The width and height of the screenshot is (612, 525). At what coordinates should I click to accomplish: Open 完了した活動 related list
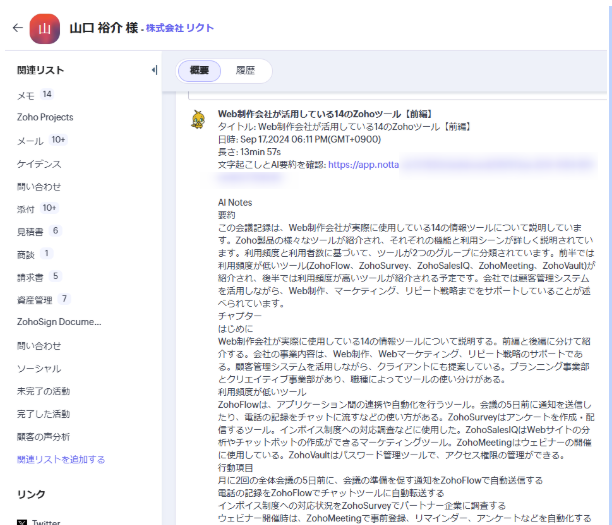pyautogui.click(x=43, y=414)
